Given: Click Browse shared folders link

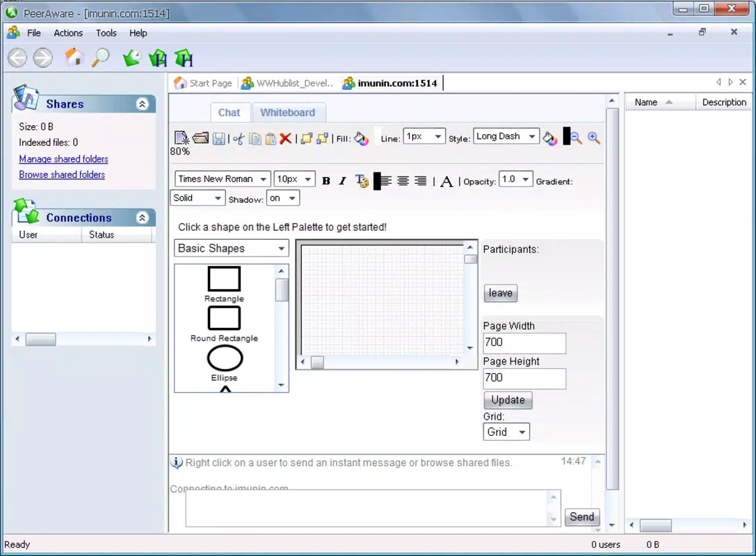Looking at the screenshot, I should [62, 174].
